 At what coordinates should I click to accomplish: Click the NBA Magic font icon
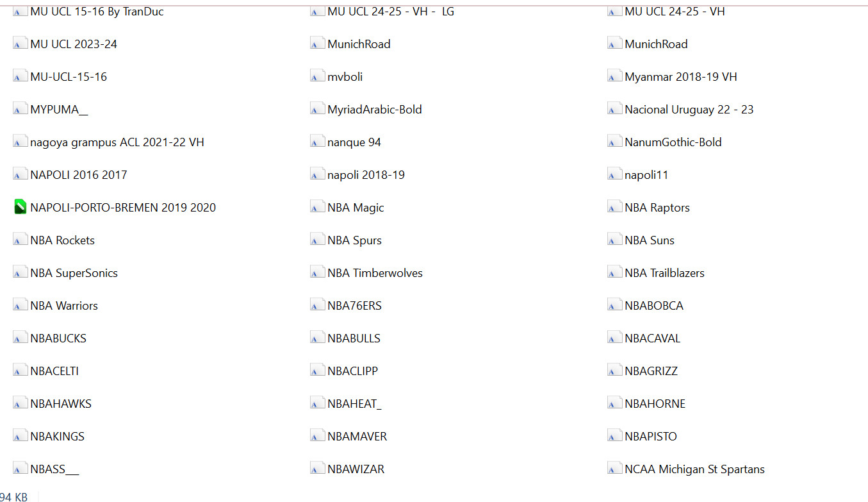point(317,207)
